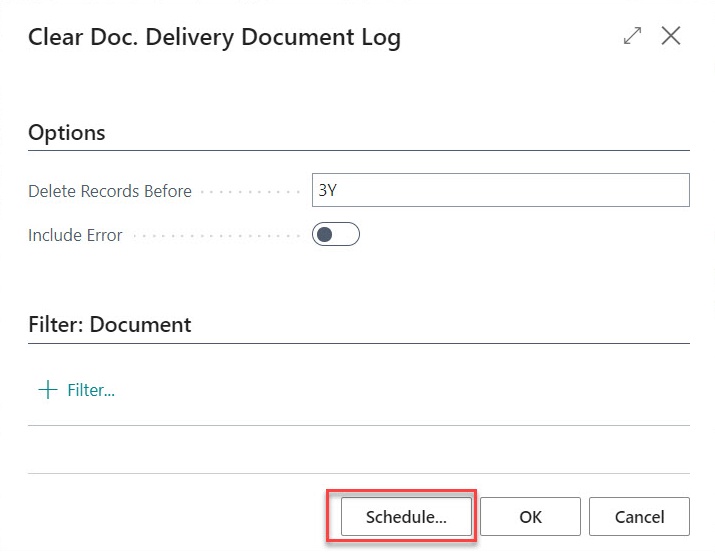715x553 pixels.
Task: Click the knob of the Include Error switch
Action: coord(325,235)
